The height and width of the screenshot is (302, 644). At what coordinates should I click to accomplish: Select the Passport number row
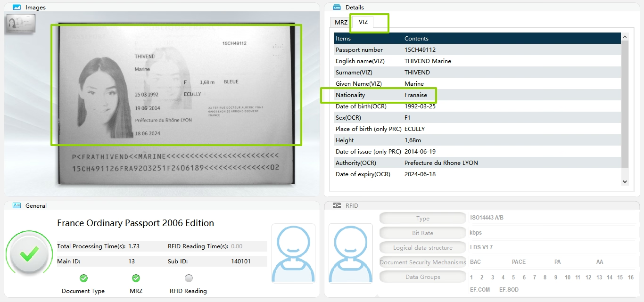click(478, 49)
